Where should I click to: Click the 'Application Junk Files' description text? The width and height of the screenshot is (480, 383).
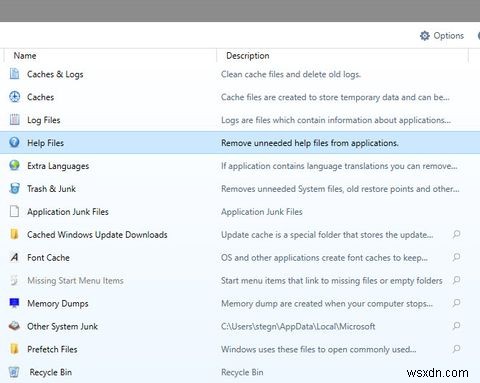[x=262, y=212]
